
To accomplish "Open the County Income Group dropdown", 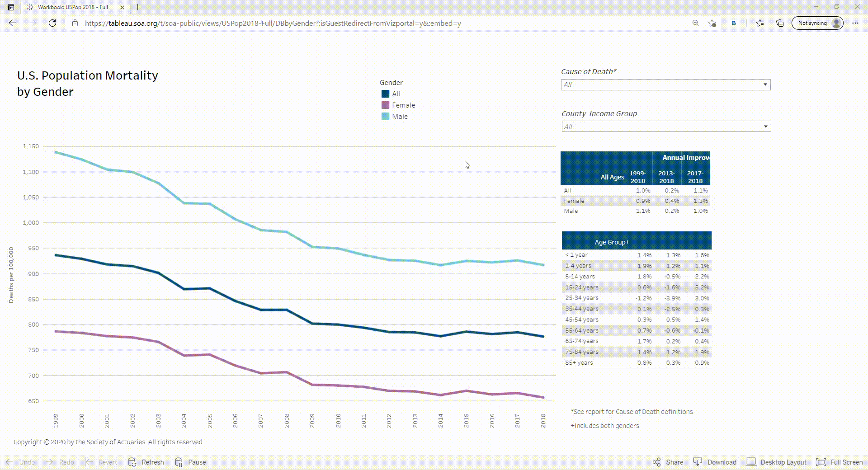I will pyautogui.click(x=765, y=126).
